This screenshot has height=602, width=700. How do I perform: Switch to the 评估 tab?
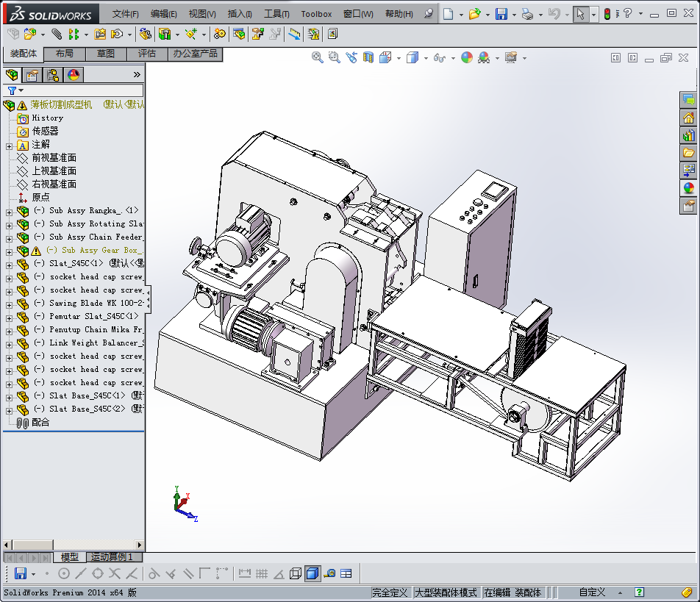coord(147,54)
